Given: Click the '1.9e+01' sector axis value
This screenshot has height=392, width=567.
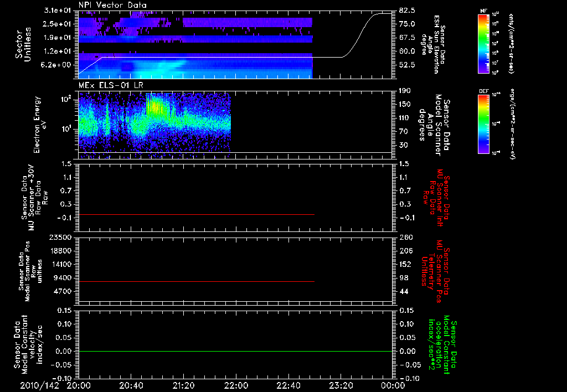Looking at the screenshot, I should click(x=58, y=38).
